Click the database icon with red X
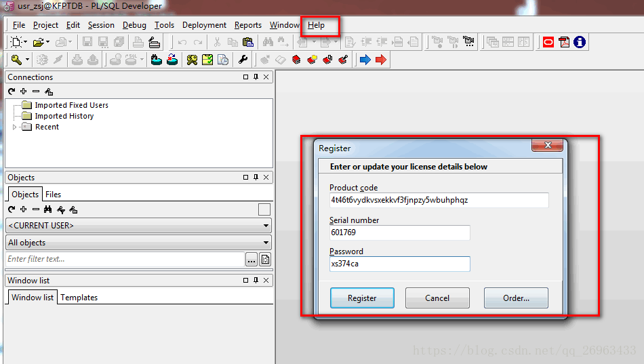The image size is (644, 364). pyautogui.click(x=172, y=60)
